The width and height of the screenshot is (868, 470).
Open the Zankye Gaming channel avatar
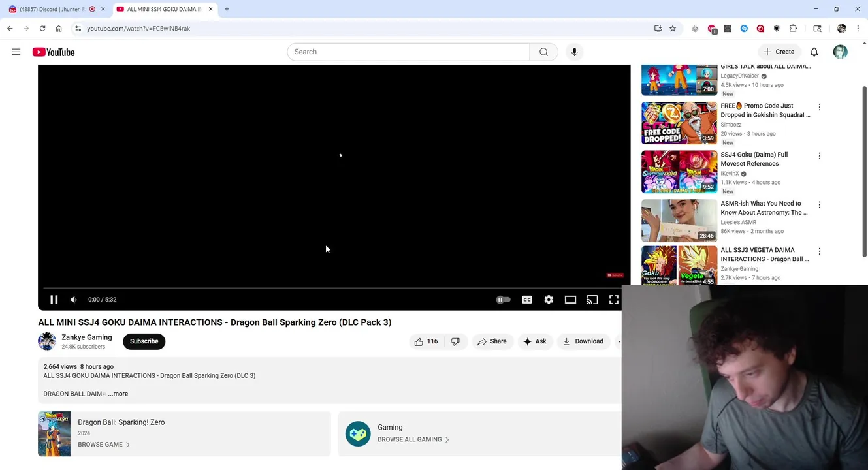pos(47,341)
